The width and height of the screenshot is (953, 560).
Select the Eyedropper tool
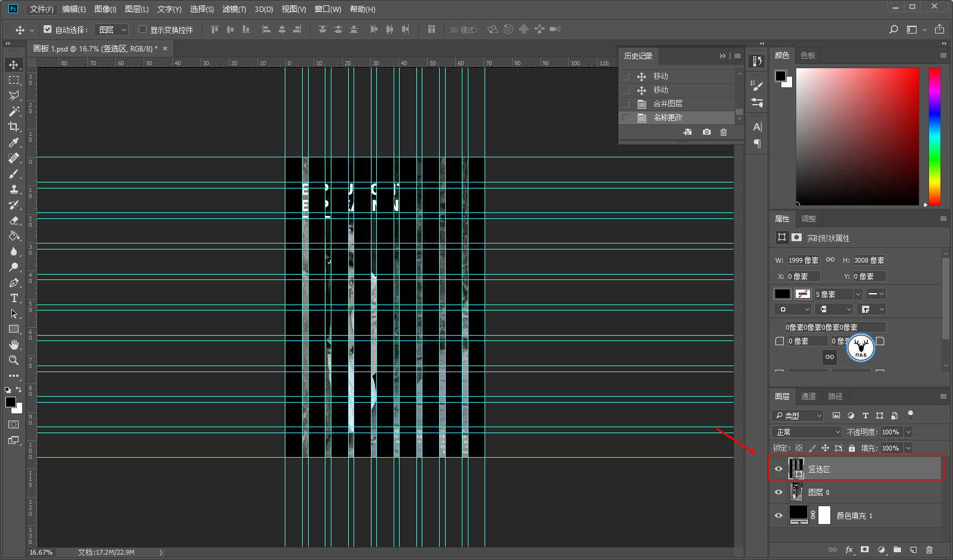click(x=14, y=142)
